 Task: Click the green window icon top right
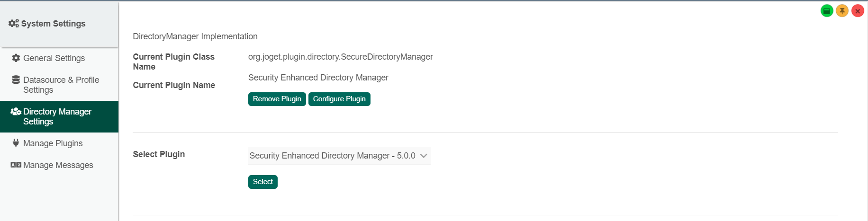(x=827, y=11)
